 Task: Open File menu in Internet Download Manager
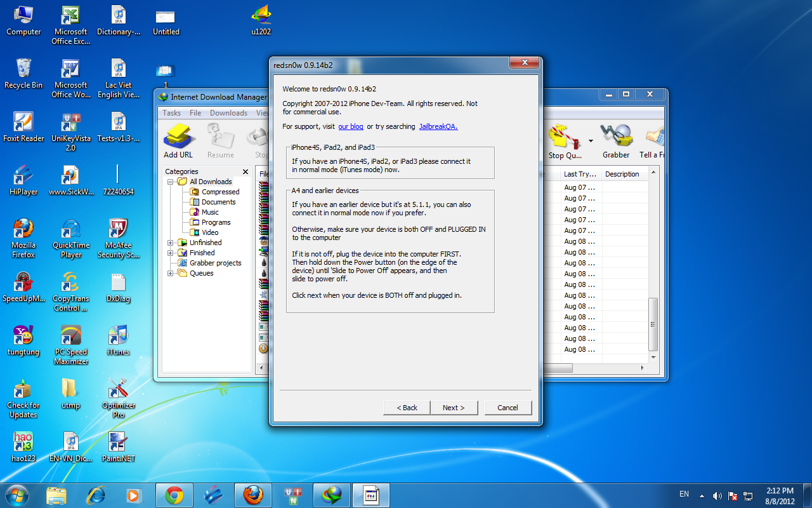[195, 113]
